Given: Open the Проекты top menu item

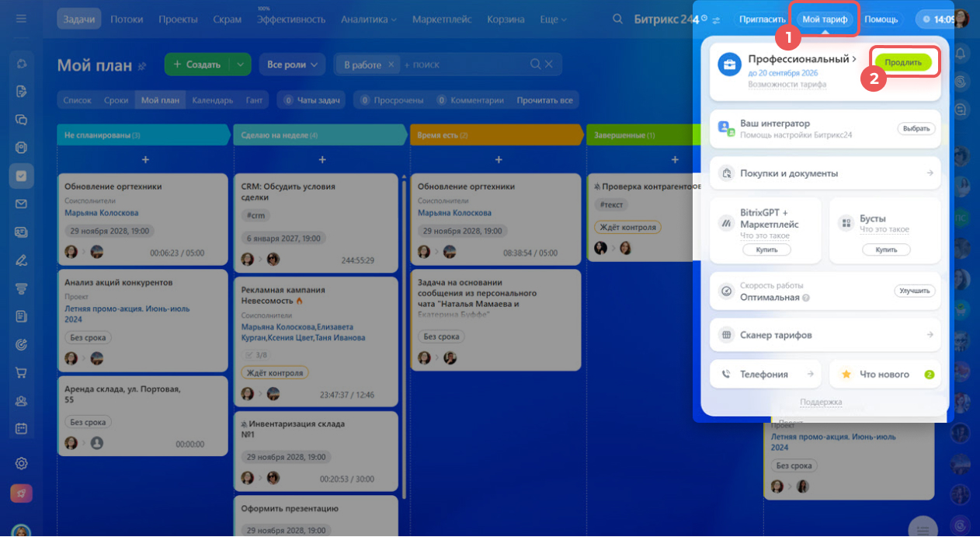Looking at the screenshot, I should (178, 19).
